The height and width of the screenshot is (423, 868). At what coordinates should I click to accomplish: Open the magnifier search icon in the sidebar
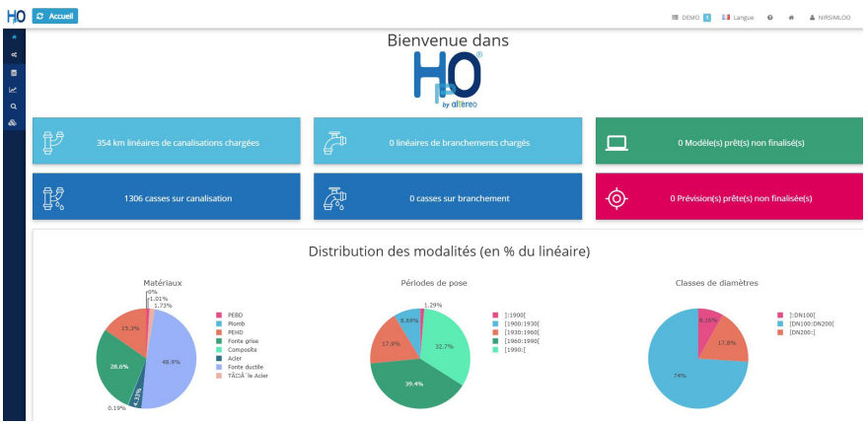[14, 106]
